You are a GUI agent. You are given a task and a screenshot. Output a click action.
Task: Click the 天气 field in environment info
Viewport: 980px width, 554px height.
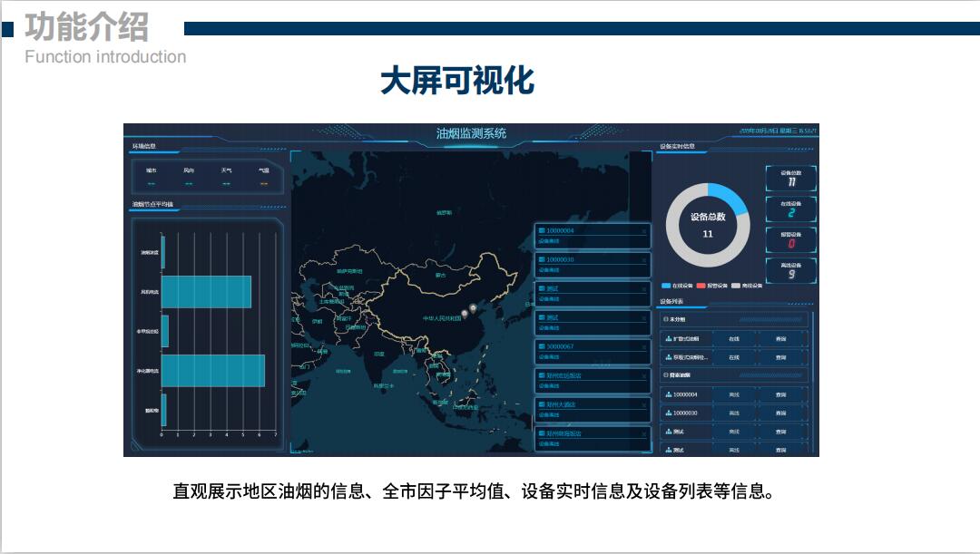[x=226, y=177]
